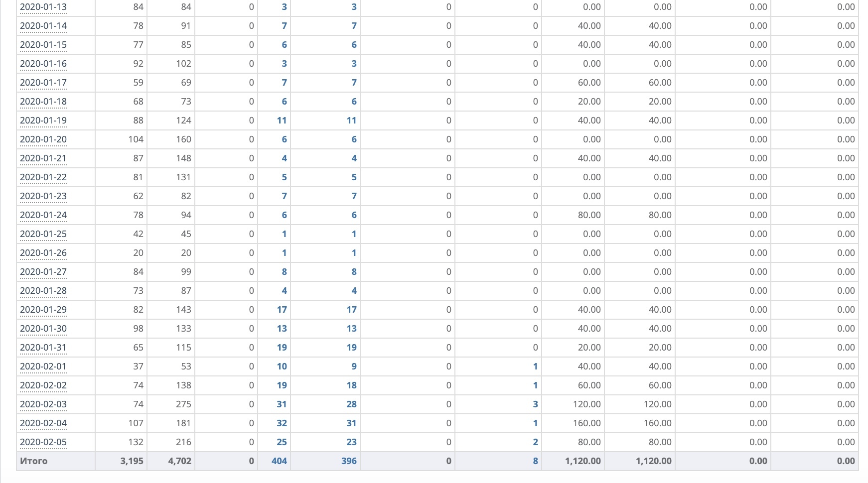The width and height of the screenshot is (868, 483).
Task: Open the 2020-02-03 date row link
Action: point(43,404)
